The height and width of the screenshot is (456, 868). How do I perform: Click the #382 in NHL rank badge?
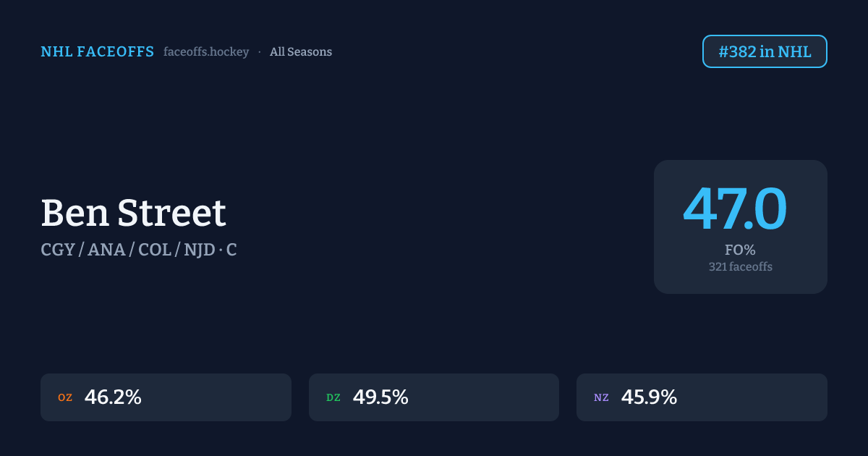765,51
